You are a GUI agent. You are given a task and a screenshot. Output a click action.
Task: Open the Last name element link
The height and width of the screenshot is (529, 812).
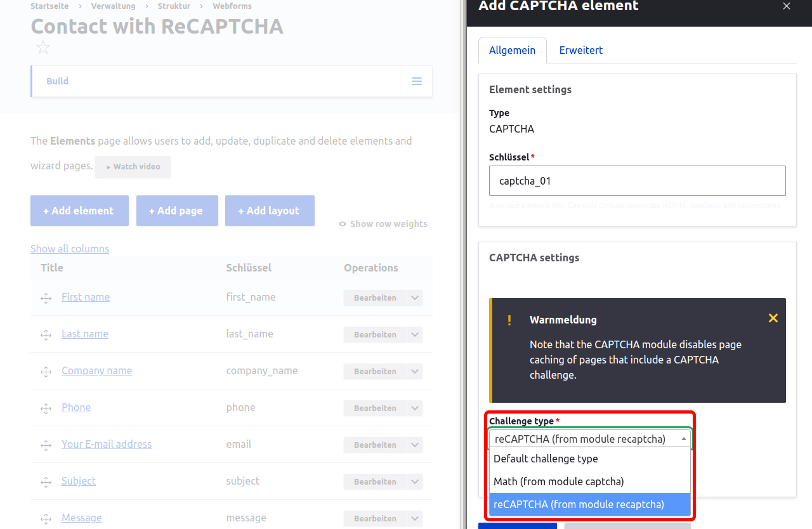pyautogui.click(x=85, y=334)
